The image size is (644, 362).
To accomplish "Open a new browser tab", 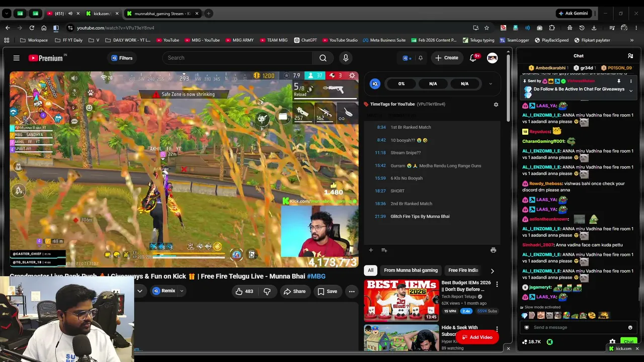I will (x=208, y=14).
